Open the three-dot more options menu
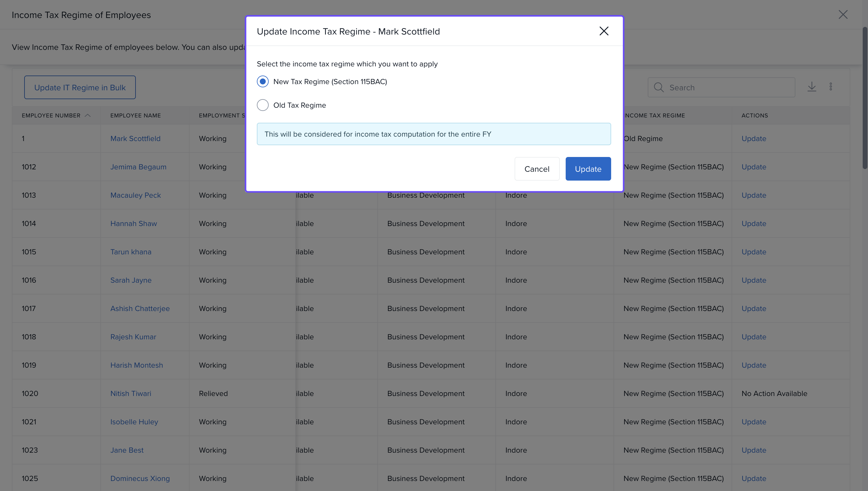868x491 pixels. tap(831, 87)
